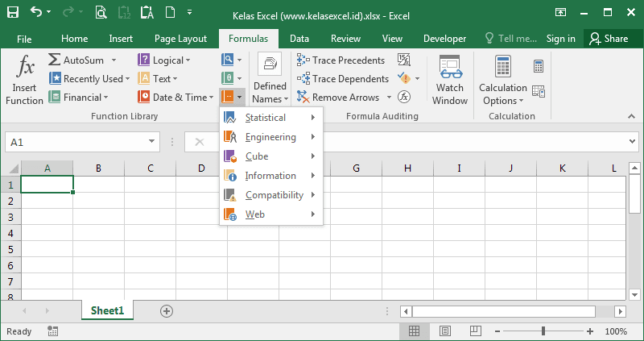Click Calculate Sheet icon
The height and width of the screenshot is (341, 644).
(x=539, y=91)
